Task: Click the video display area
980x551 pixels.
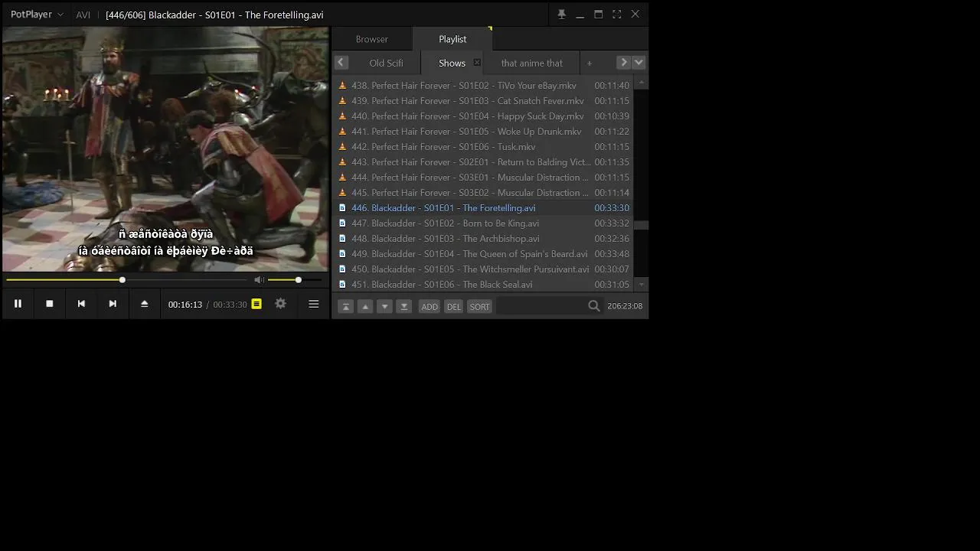Action: [x=165, y=149]
